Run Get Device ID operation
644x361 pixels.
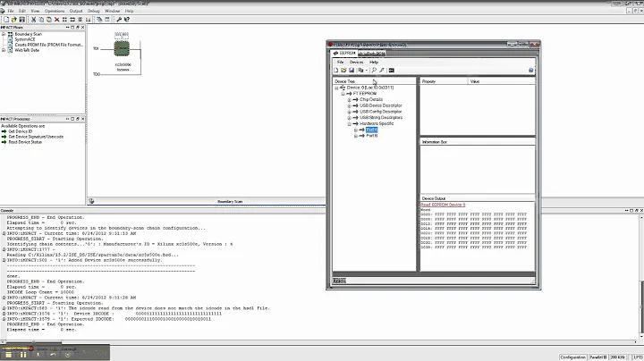[20, 131]
